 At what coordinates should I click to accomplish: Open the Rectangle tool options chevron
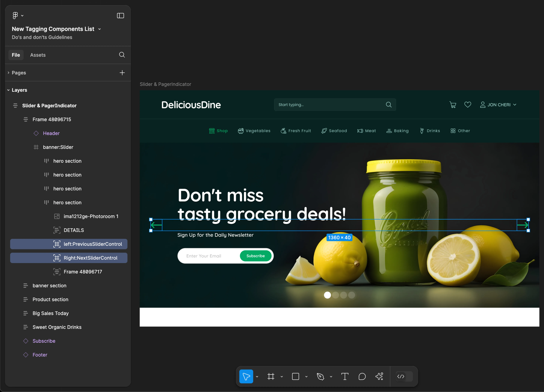(x=306, y=377)
